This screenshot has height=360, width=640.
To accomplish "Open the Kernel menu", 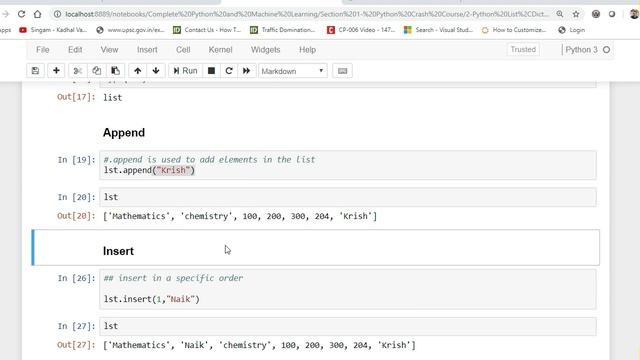I will coord(220,50).
